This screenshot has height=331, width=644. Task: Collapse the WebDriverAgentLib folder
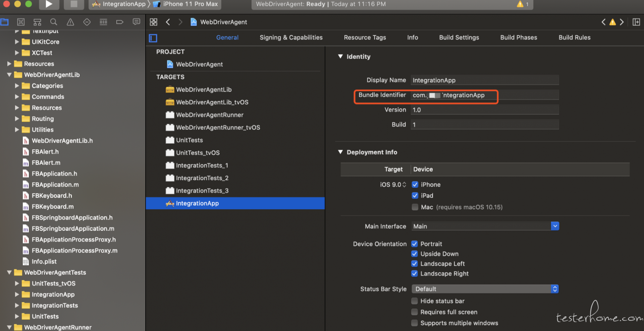coord(9,75)
